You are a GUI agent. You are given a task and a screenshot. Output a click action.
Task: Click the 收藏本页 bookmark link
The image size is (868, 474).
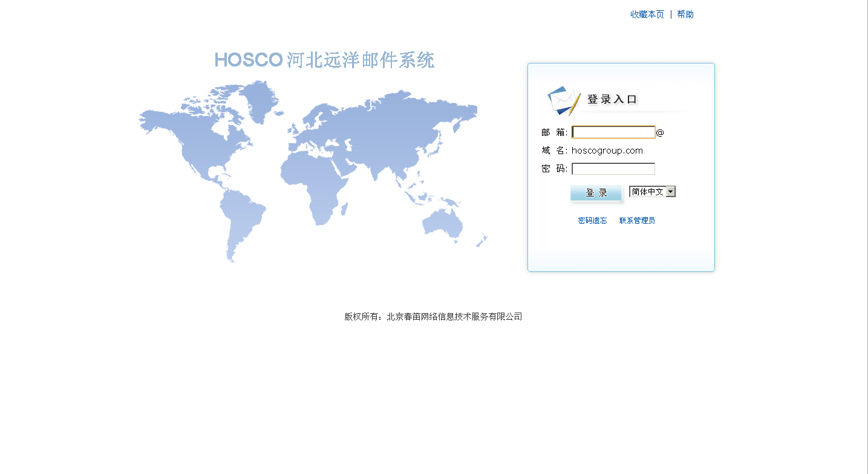coord(647,15)
